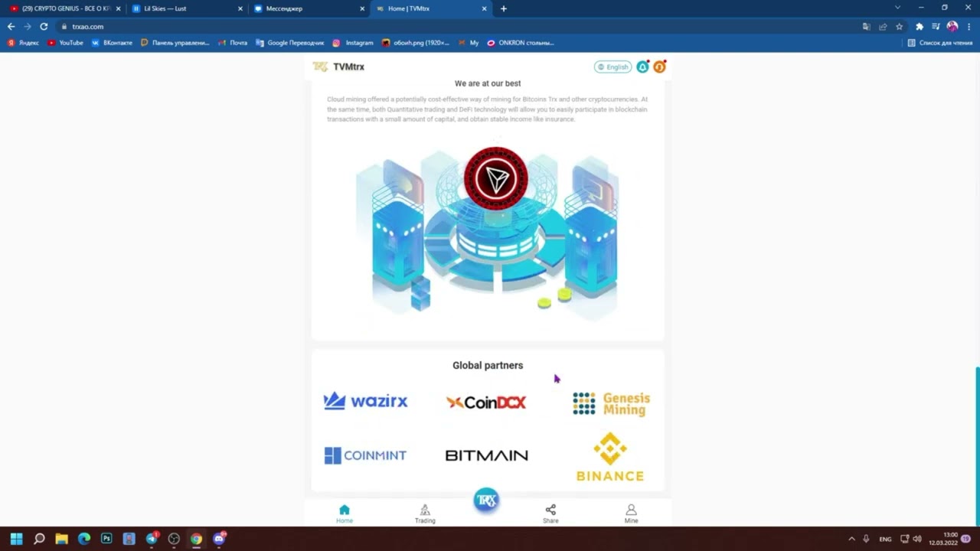Open the Google Переводчик bookmark
The height and width of the screenshot is (551, 980).
pyautogui.click(x=289, y=43)
